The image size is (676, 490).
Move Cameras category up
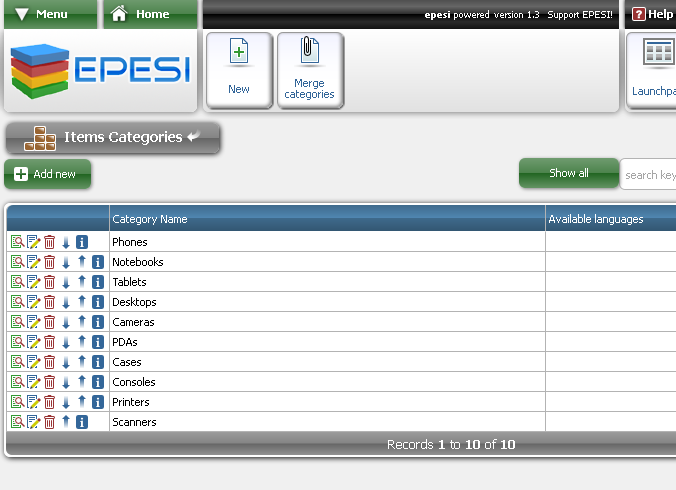pyautogui.click(x=82, y=322)
